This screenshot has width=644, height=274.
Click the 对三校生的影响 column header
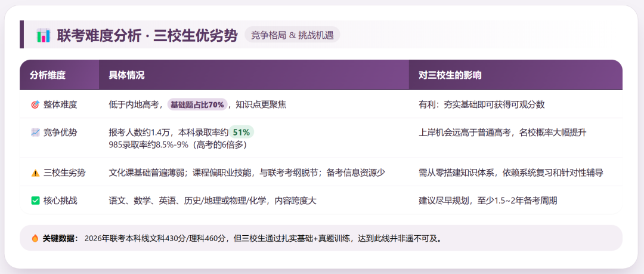click(x=450, y=75)
